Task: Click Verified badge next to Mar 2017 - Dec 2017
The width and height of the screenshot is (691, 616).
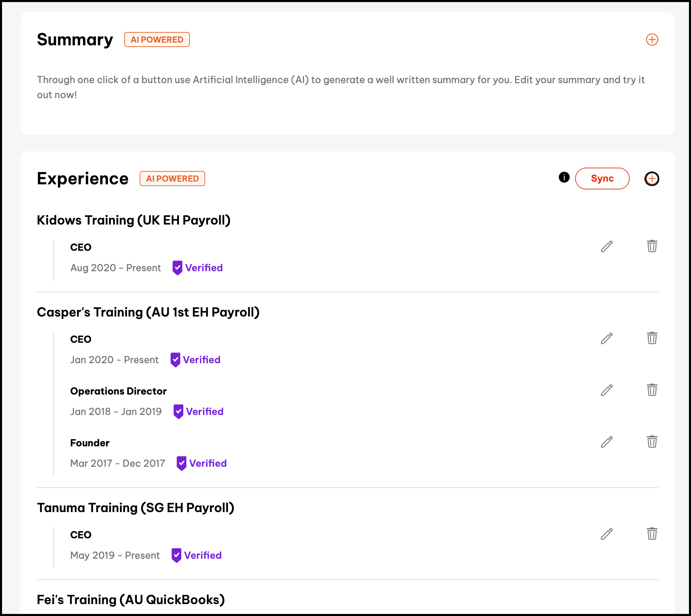Action: [202, 463]
